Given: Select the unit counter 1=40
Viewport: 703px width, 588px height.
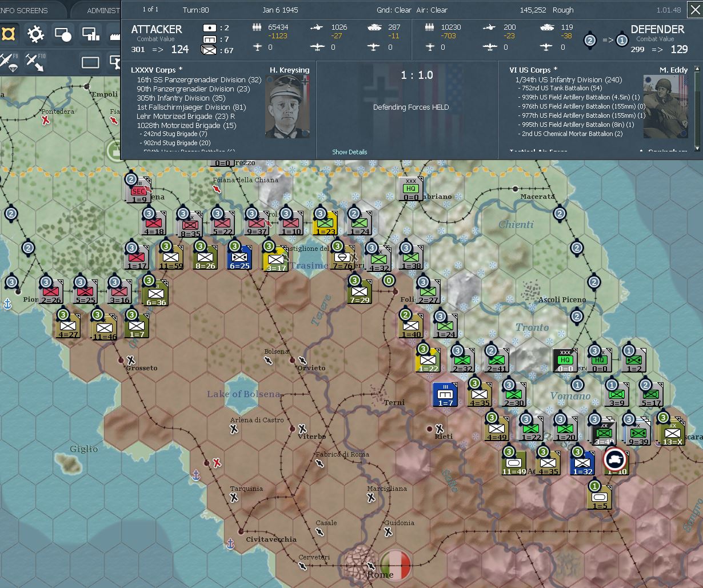Looking at the screenshot, I should 411,326.
